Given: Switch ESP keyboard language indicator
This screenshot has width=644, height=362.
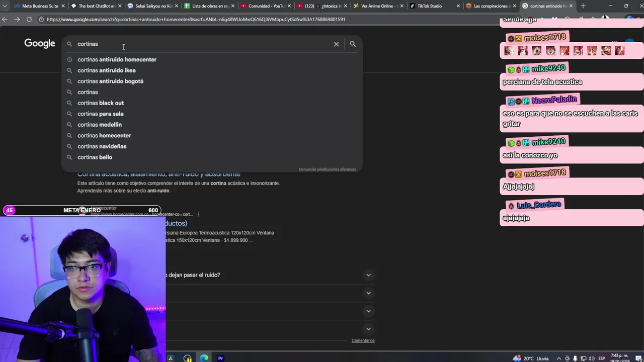Looking at the screenshot, I should click(x=602, y=358).
